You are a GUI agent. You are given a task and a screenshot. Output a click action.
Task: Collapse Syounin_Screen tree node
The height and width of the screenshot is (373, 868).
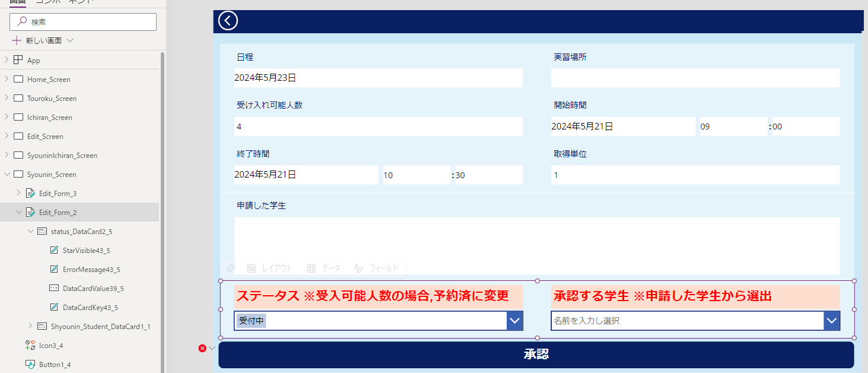6,174
